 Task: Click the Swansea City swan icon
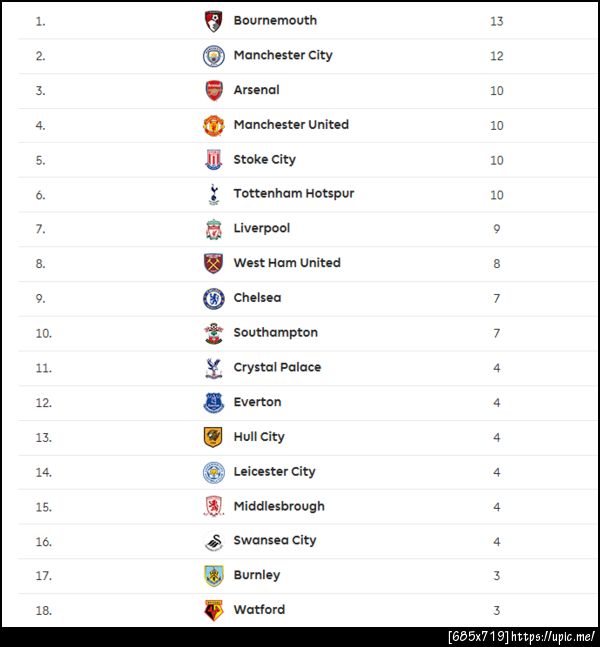214,541
